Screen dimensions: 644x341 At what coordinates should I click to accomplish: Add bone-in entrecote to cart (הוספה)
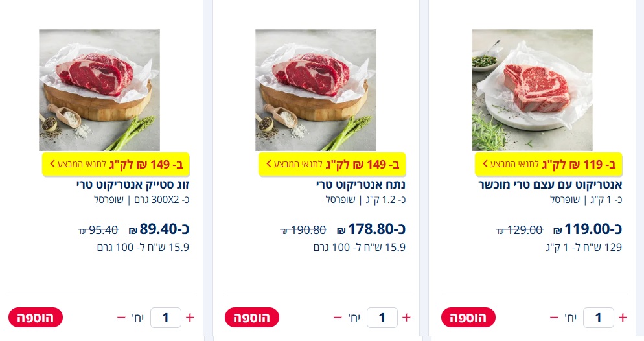coord(468,318)
